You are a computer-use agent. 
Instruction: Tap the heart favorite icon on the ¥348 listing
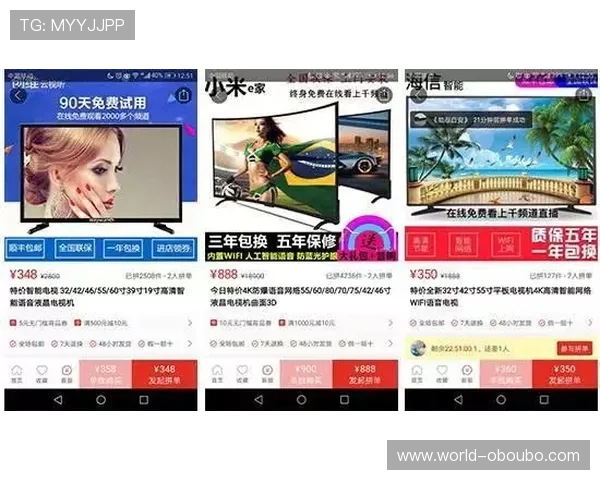[42, 374]
